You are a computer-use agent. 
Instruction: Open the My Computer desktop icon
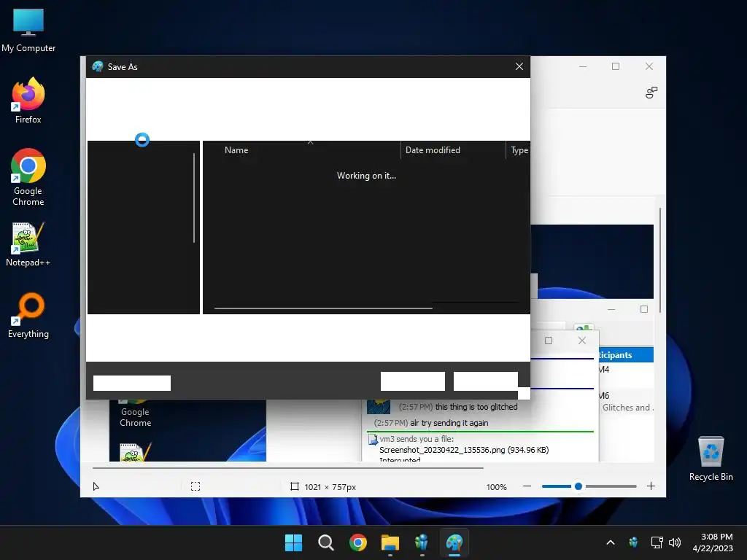[x=28, y=30]
